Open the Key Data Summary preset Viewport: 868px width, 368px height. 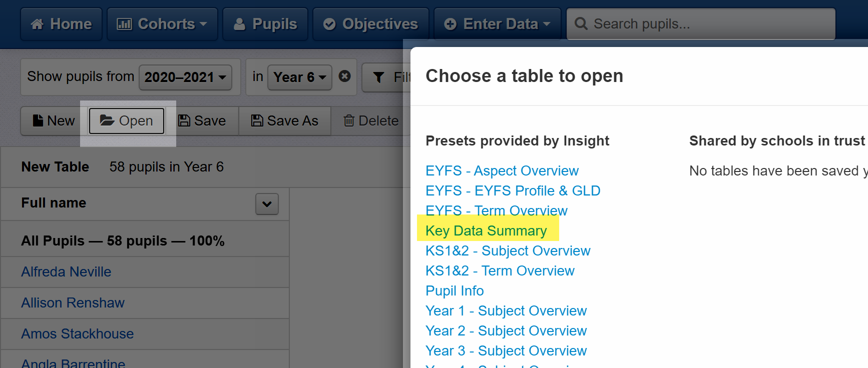click(486, 230)
